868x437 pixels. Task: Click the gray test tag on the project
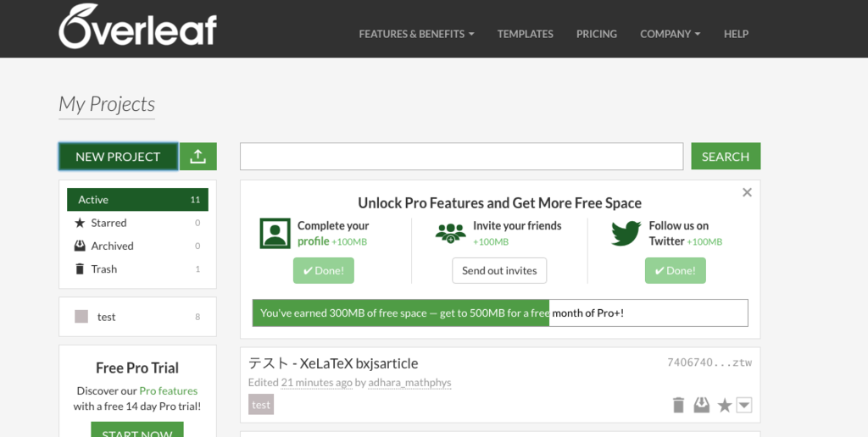tap(261, 404)
